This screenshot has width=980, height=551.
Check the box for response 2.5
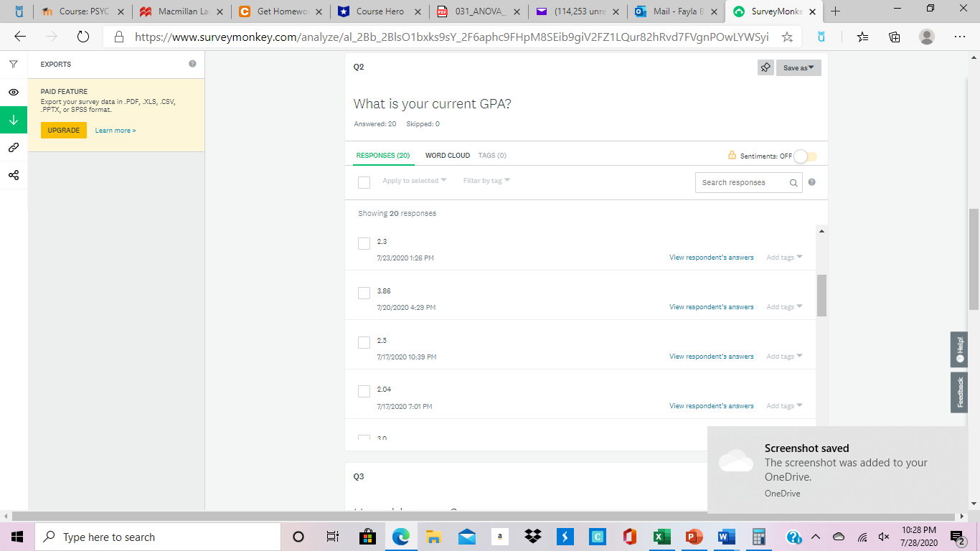pyautogui.click(x=364, y=342)
